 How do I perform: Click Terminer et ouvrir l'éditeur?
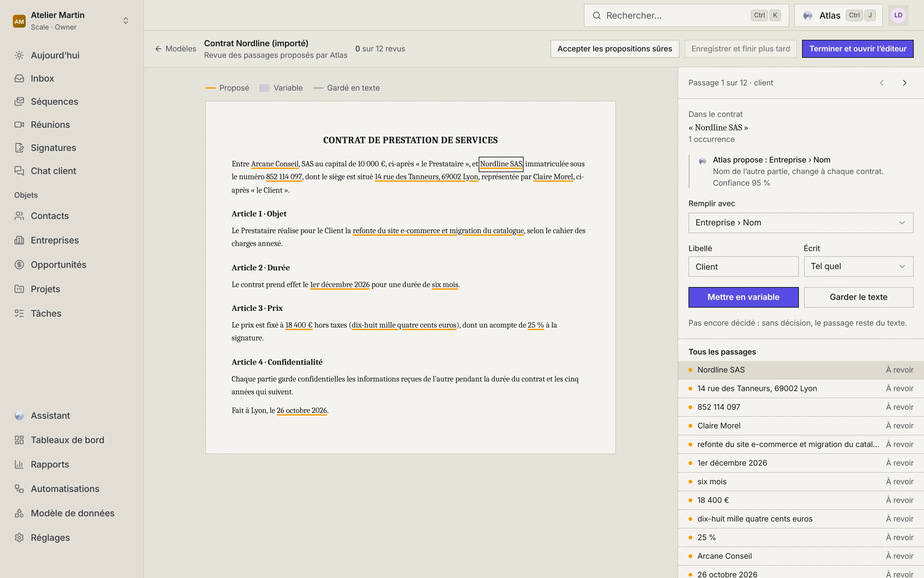[858, 48]
